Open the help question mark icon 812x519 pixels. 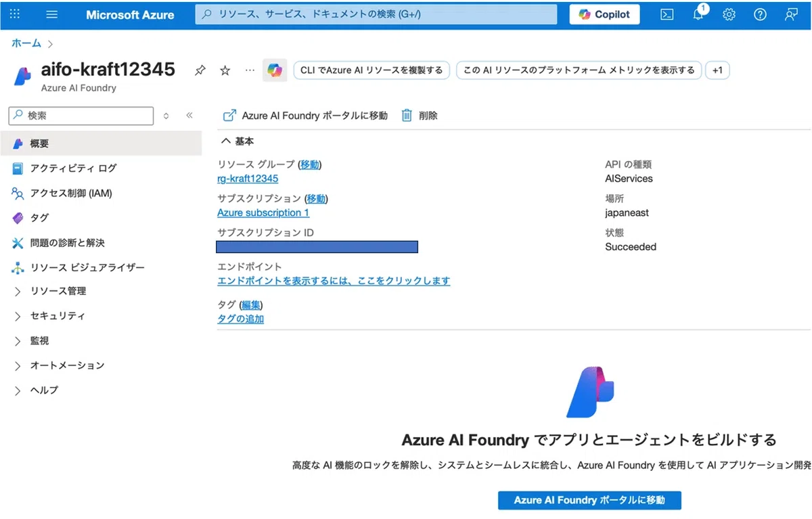tap(760, 14)
